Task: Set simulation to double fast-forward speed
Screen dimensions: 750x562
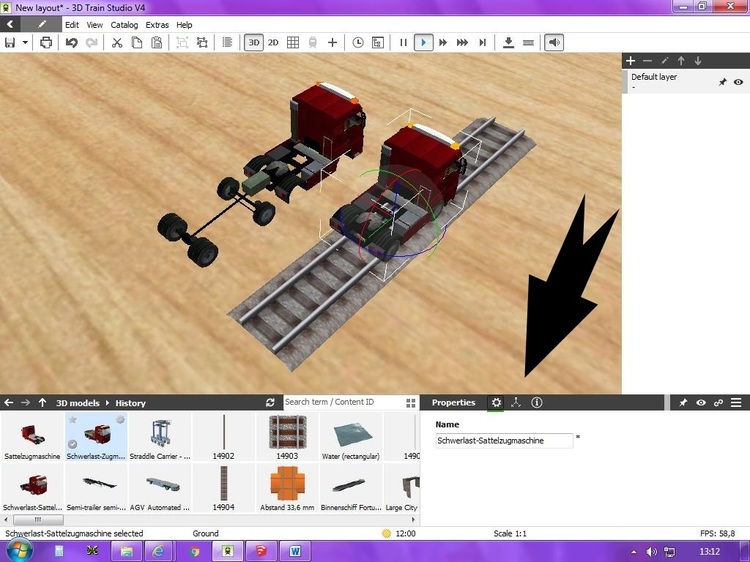Action: 443,43
